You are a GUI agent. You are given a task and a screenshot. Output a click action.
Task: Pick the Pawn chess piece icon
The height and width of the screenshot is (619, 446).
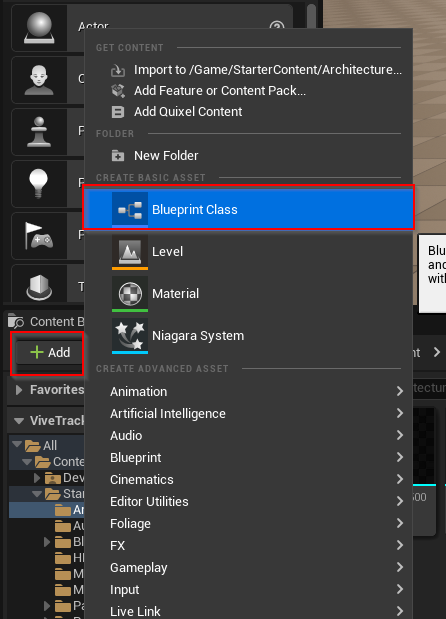pyautogui.click(x=39, y=132)
